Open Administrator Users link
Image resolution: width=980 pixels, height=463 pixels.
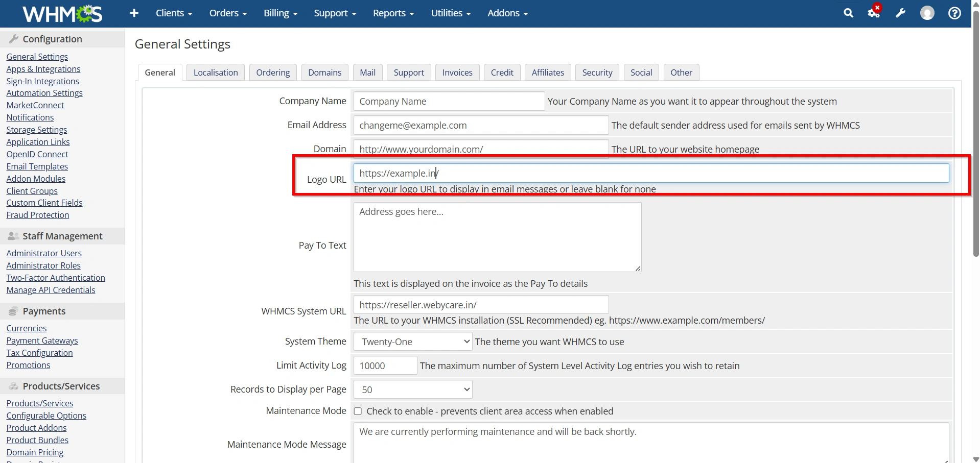pos(44,253)
